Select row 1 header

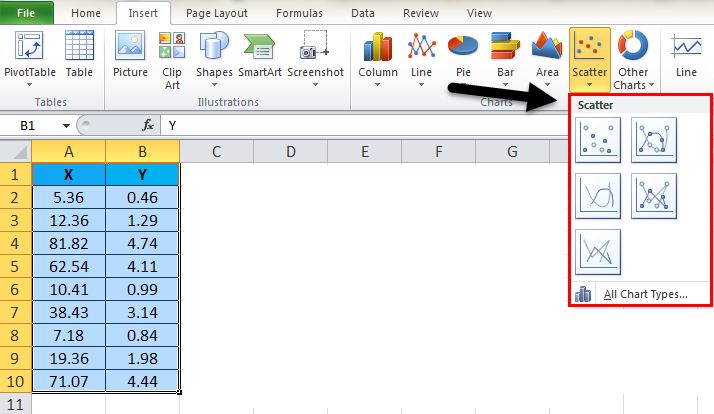[x=15, y=174]
